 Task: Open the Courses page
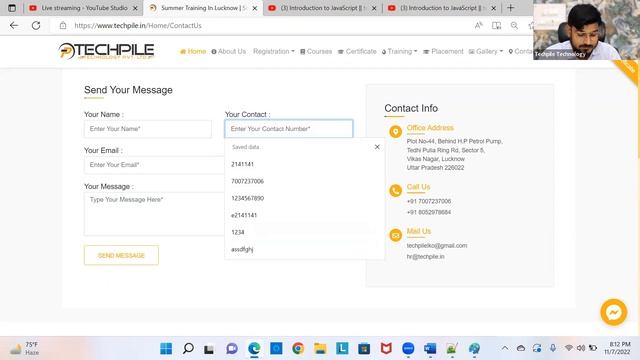coord(316,51)
